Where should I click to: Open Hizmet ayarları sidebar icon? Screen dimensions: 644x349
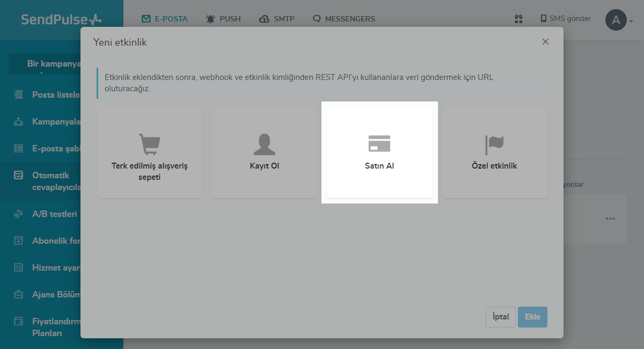(x=19, y=267)
